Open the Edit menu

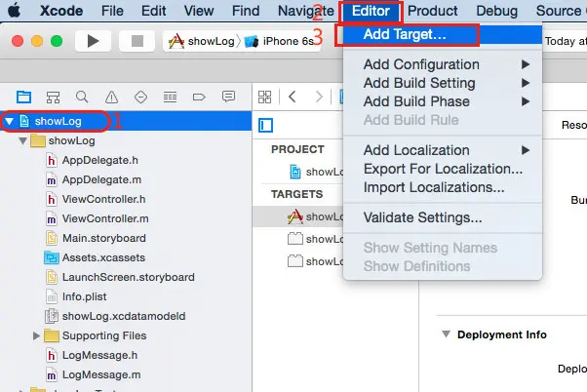coord(153,11)
